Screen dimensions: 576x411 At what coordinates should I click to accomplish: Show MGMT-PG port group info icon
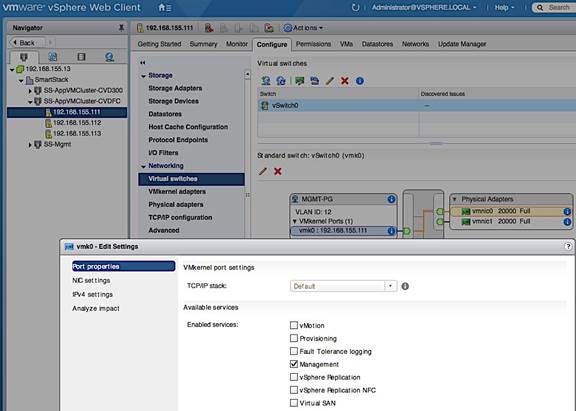tap(391, 199)
